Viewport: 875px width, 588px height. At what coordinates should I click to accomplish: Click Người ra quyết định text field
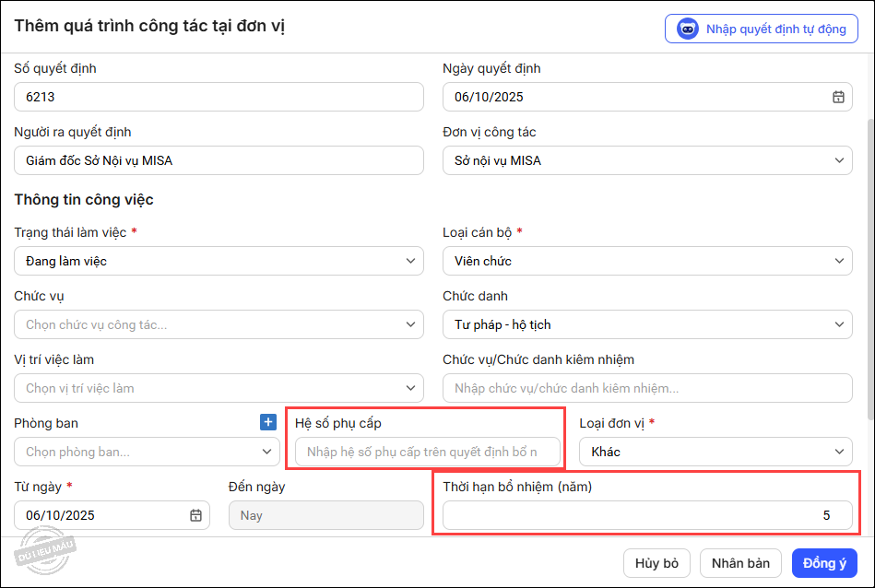[219, 160]
